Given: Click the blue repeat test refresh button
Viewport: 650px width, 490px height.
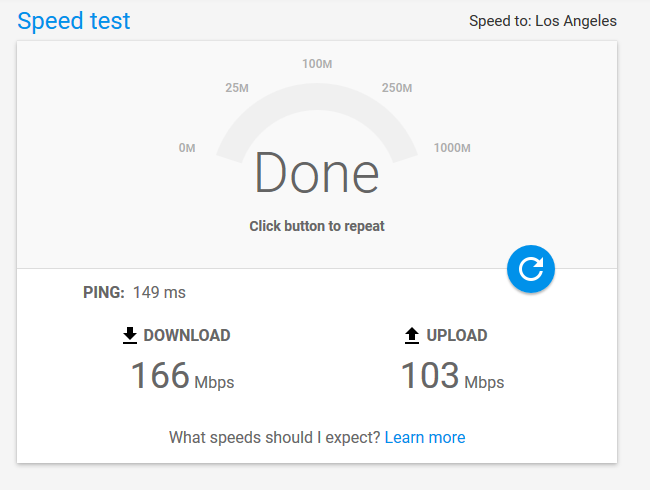Looking at the screenshot, I should (531, 269).
